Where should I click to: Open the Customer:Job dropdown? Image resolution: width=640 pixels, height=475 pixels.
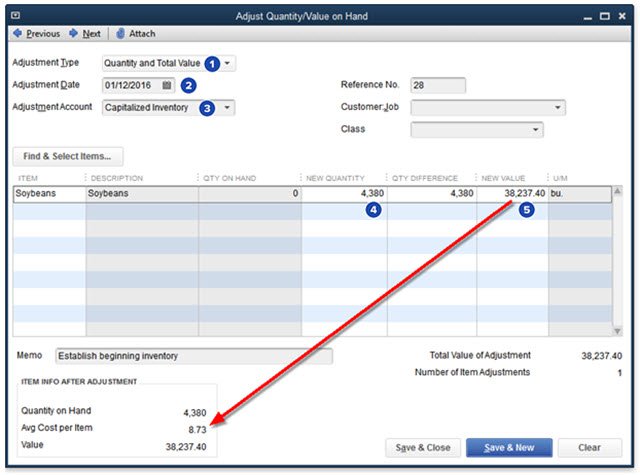pos(557,107)
